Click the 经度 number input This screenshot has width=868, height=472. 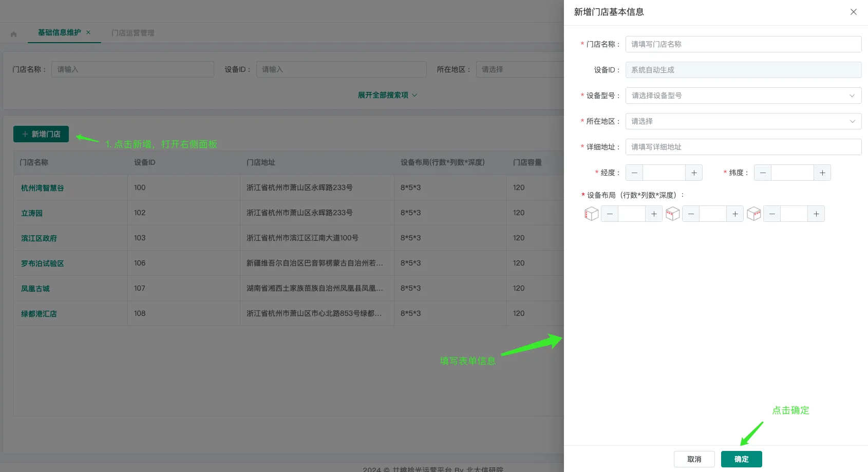(664, 173)
